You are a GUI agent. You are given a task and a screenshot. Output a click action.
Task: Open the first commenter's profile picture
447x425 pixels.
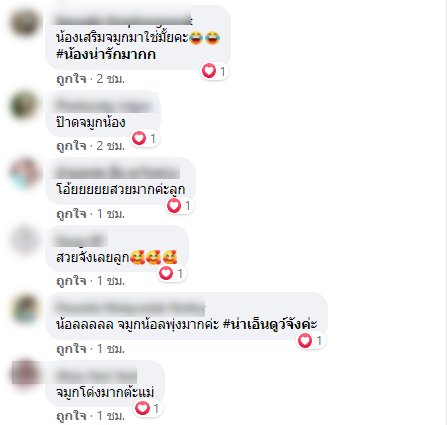pyautogui.click(x=24, y=23)
